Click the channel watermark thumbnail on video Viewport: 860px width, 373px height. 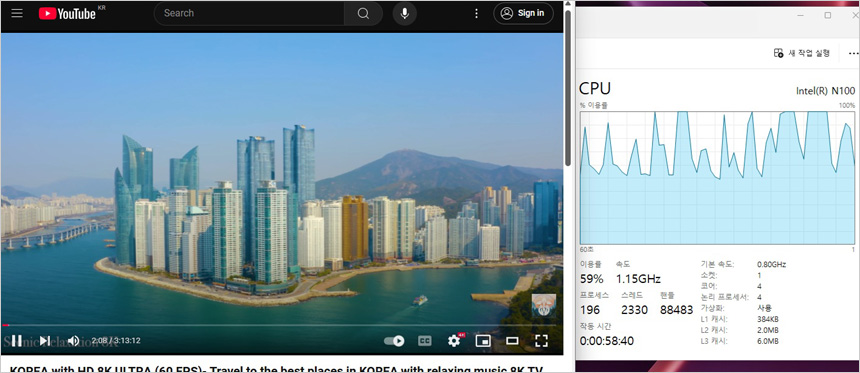(544, 305)
